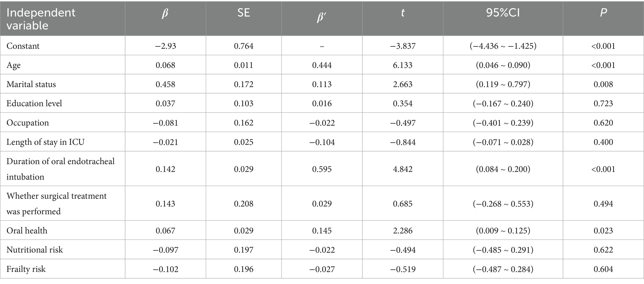Select "Whether surgical treatment was performed" label
The height and width of the screenshot is (284, 644).
56,204
